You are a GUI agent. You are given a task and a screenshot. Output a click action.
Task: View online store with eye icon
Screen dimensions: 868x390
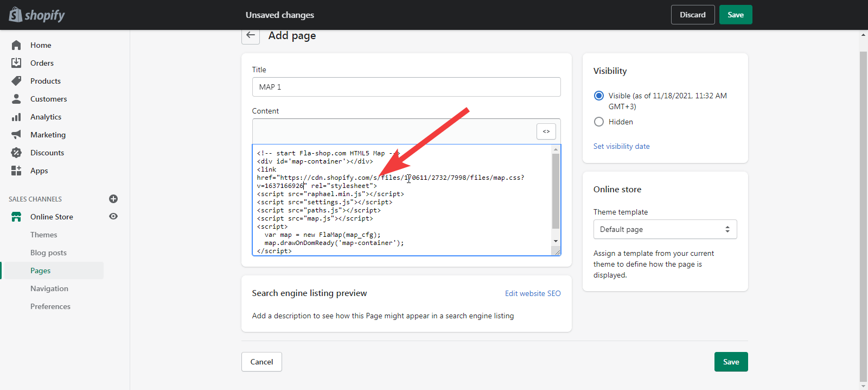(x=113, y=216)
